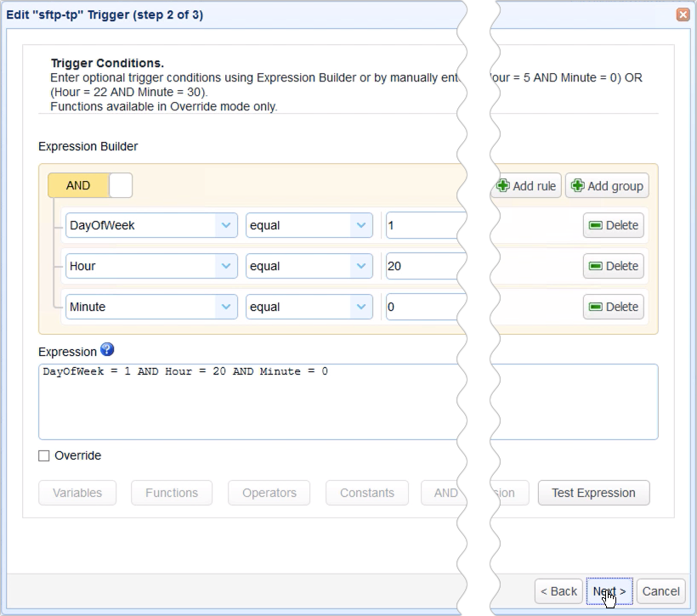Open the Minute field dropdown
The width and height of the screenshot is (697, 616).
[x=151, y=307]
